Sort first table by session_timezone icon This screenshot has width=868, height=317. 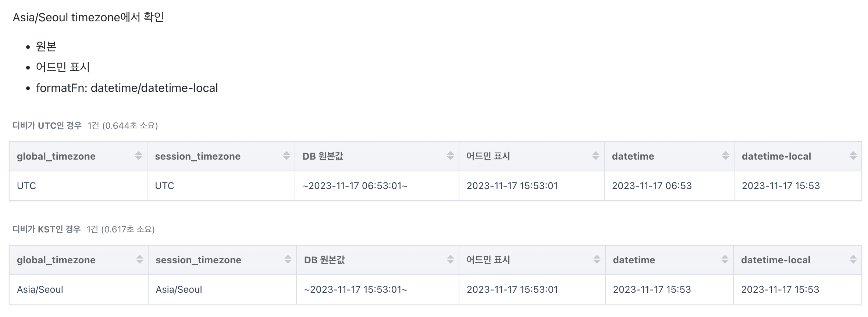pyautogui.click(x=287, y=156)
